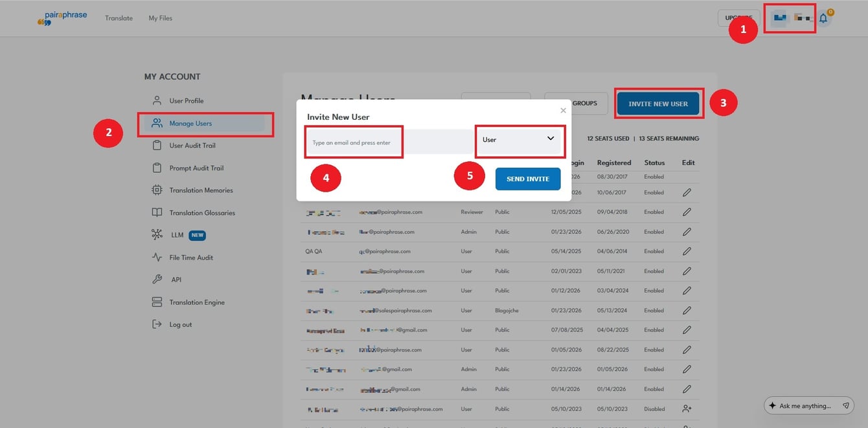Send the Ask me anything message
The width and height of the screenshot is (868, 428).
pyautogui.click(x=845, y=405)
